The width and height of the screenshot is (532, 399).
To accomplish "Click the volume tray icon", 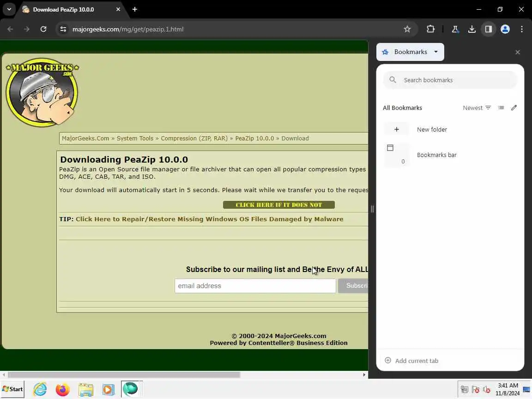I will click(487, 389).
